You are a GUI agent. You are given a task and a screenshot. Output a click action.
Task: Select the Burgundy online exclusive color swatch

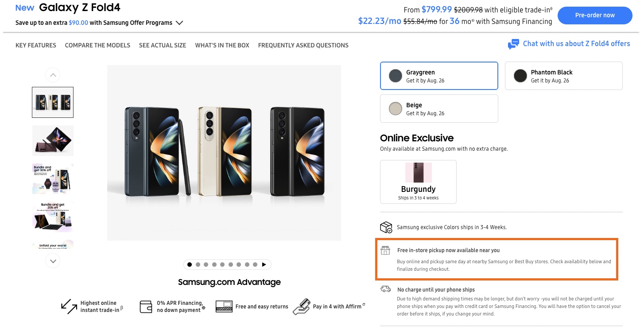tap(418, 182)
